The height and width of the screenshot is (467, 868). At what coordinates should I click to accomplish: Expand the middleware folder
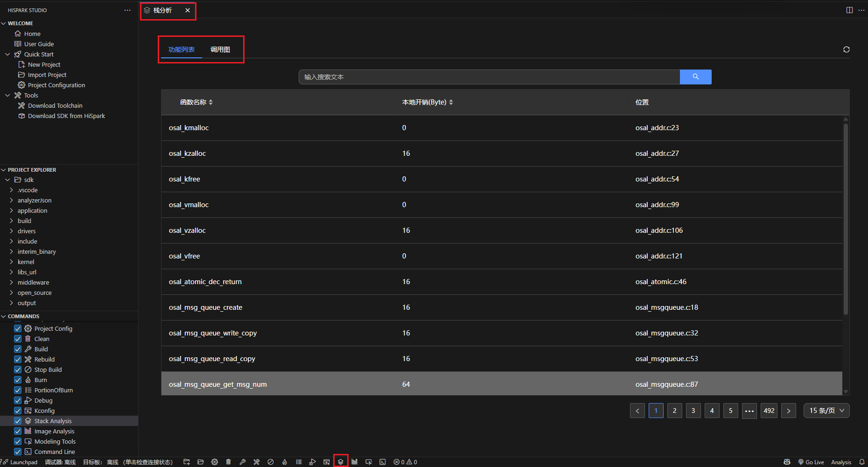click(x=33, y=282)
